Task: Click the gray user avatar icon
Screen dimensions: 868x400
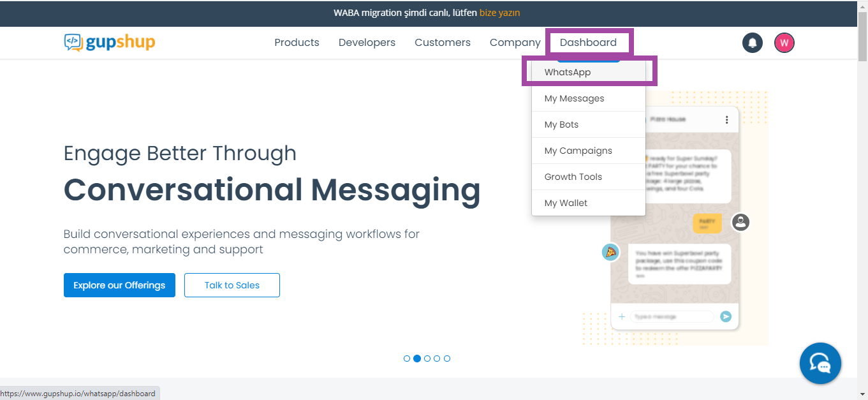Action: (x=740, y=222)
